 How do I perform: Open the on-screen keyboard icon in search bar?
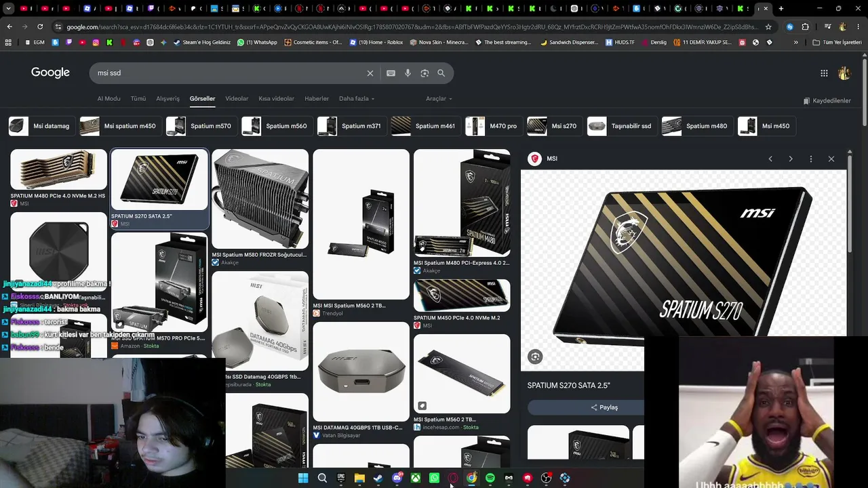(391, 73)
